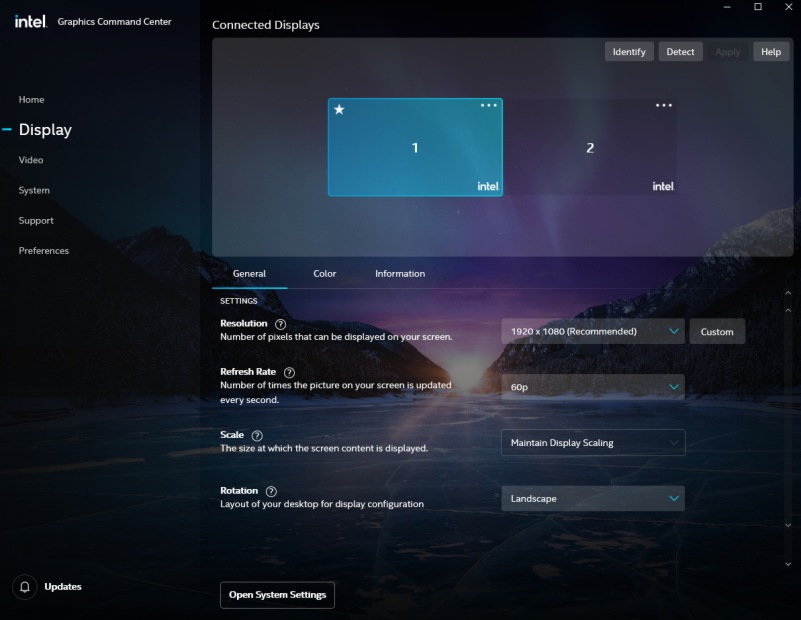
Task: Open Preferences in the sidebar
Action: [43, 251]
